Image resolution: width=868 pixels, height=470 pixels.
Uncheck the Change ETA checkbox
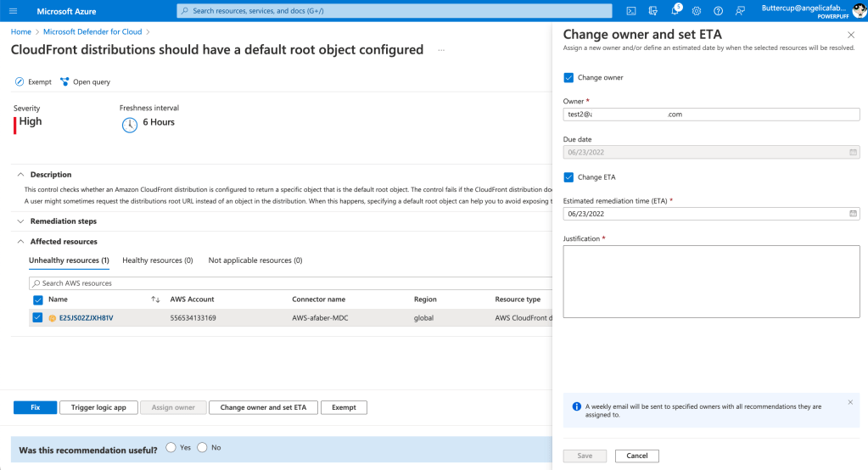[x=568, y=177]
